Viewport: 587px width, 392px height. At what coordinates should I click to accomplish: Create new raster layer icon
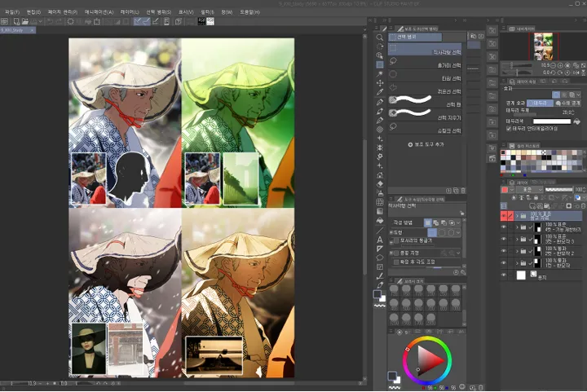click(x=532, y=206)
